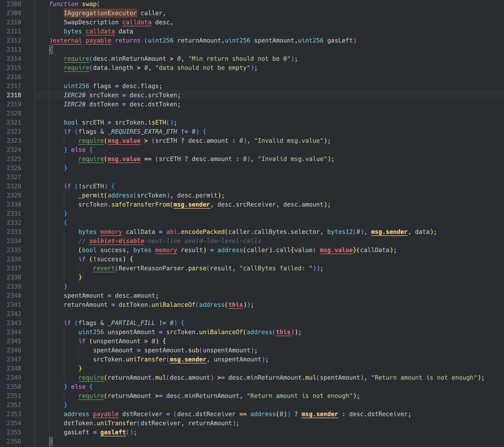Open the require reference on line 2314
This screenshot has height=447, width=504.
[x=76, y=58]
